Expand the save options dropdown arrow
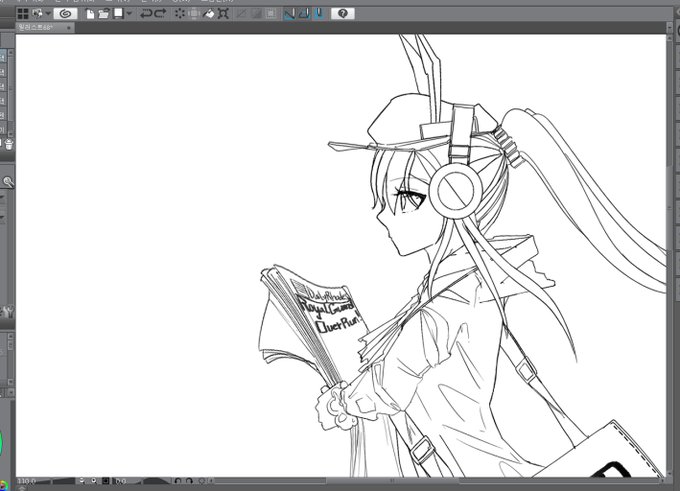 pos(129,14)
